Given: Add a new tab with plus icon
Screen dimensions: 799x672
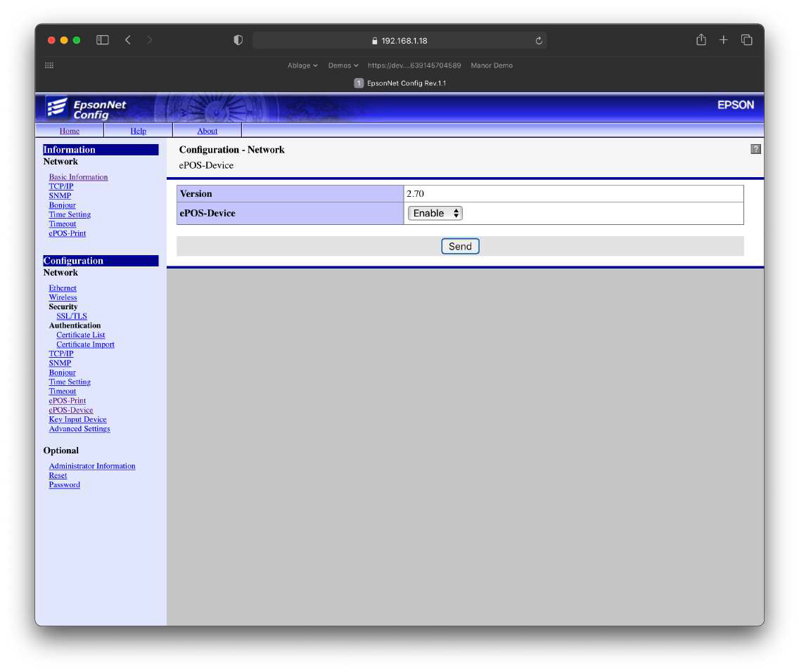Looking at the screenshot, I should coord(723,39).
